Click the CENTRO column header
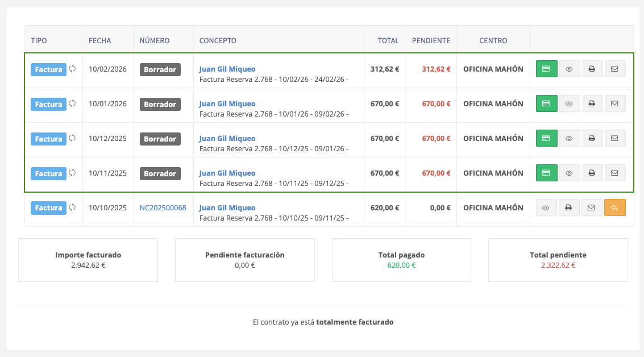 click(493, 41)
